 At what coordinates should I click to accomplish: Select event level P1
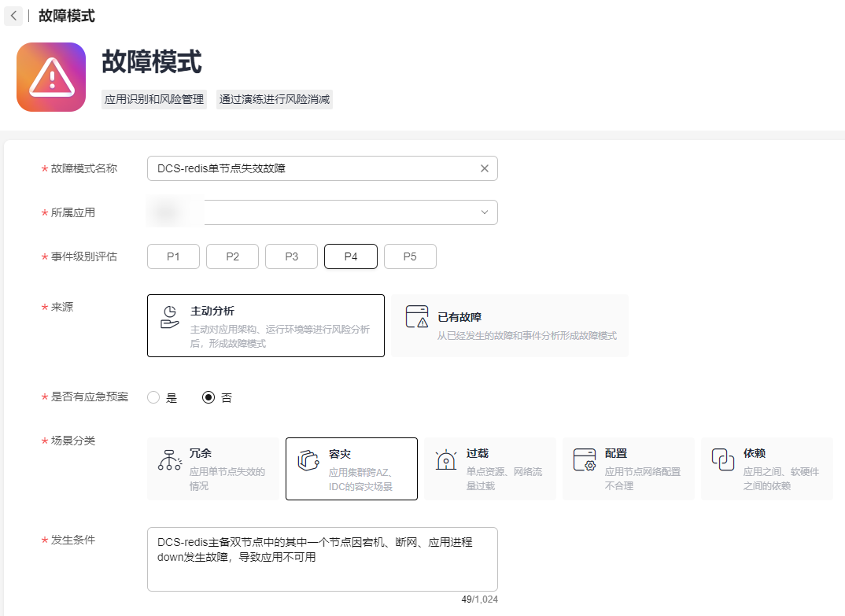point(173,256)
